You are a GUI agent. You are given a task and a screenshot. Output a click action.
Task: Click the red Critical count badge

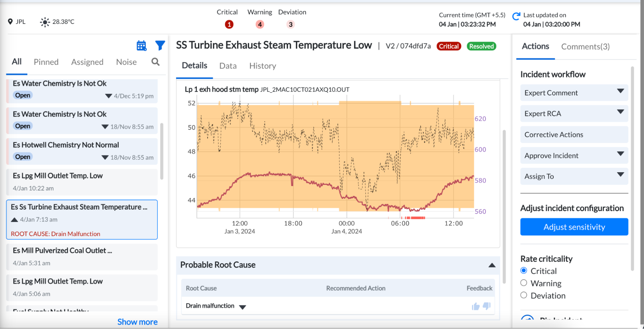click(229, 25)
